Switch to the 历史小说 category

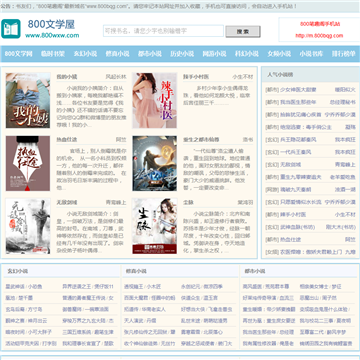[x=182, y=54]
